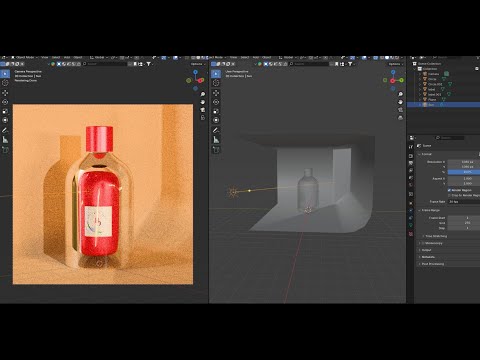Open Object menu in right viewport header

point(267,58)
